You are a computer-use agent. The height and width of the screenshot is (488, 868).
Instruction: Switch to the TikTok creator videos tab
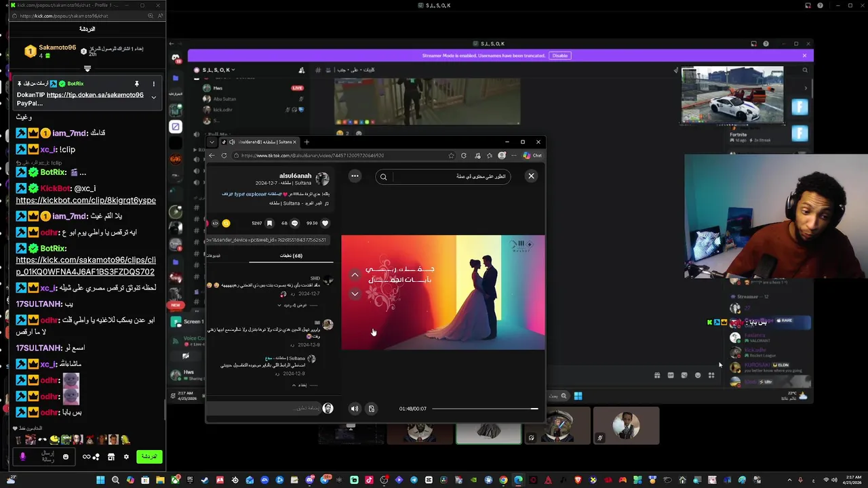(x=214, y=256)
